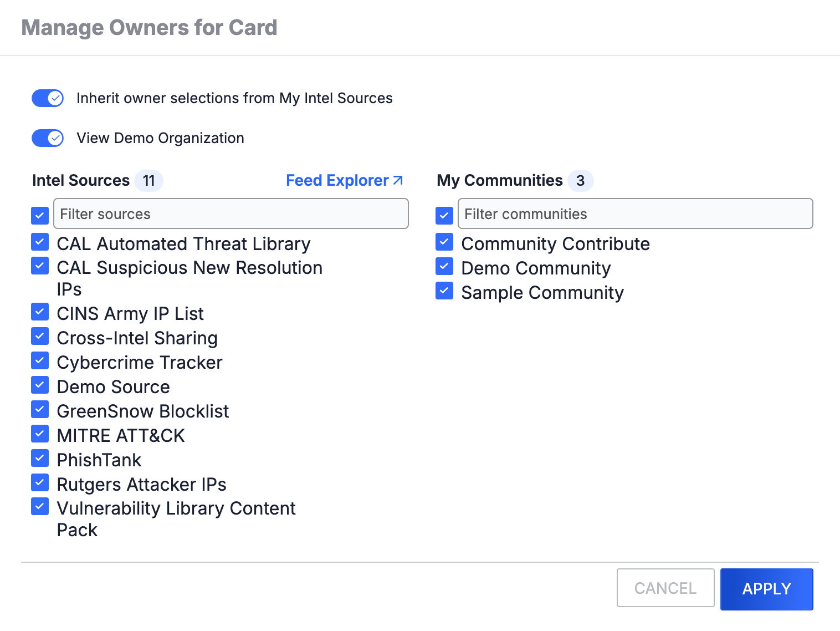Toggle the View Demo Organization switch

click(48, 138)
